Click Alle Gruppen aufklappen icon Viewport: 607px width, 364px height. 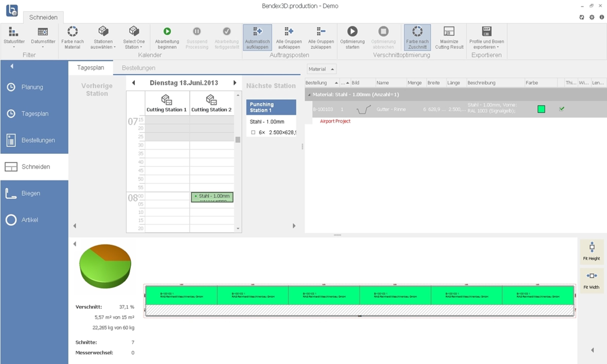coord(289,32)
